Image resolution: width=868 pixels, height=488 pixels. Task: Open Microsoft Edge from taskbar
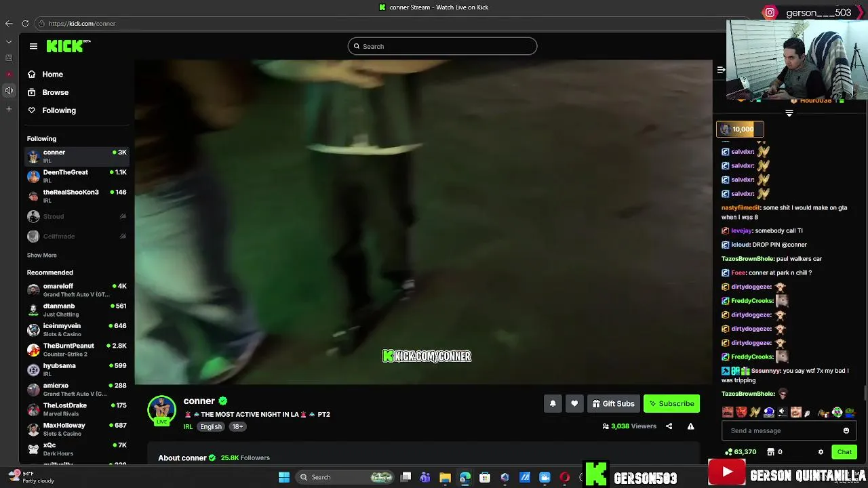pos(465,477)
